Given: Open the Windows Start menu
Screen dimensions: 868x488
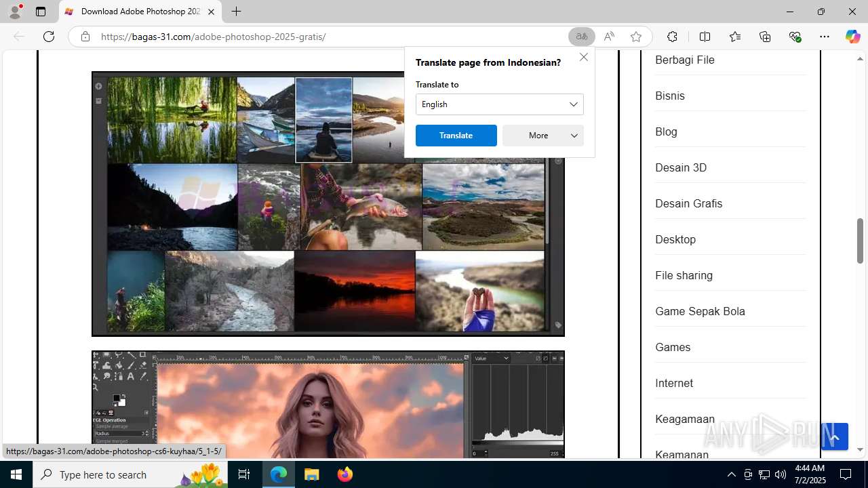Looking at the screenshot, I should point(16,474).
